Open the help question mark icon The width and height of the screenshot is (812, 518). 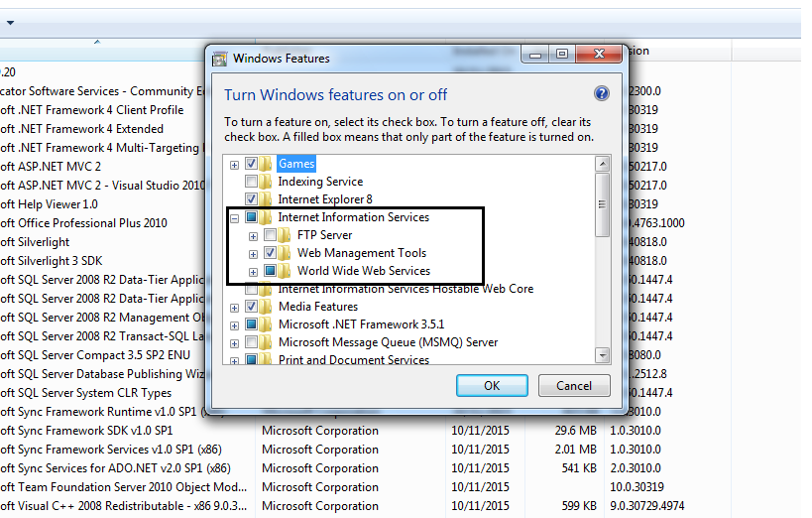point(601,94)
